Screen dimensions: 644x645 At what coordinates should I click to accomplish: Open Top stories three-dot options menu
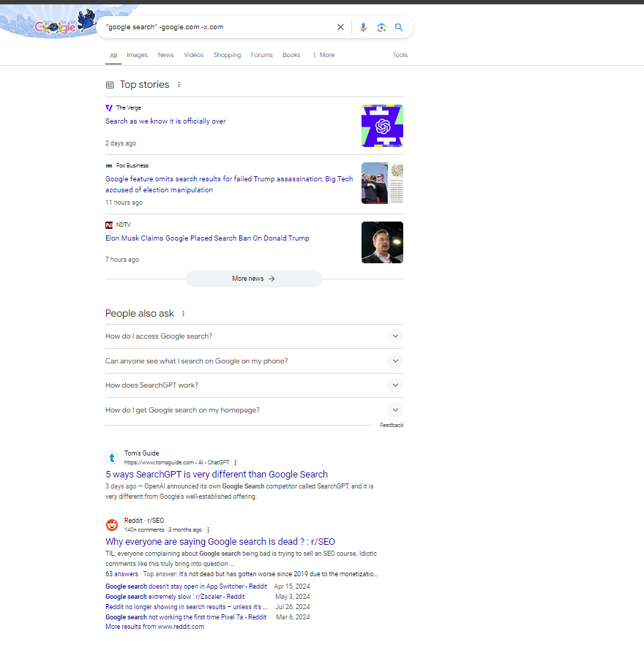pos(179,85)
